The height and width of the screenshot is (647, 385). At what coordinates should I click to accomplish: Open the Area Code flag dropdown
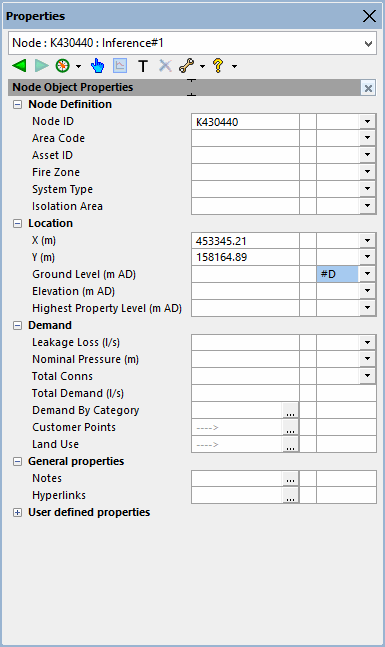367,138
